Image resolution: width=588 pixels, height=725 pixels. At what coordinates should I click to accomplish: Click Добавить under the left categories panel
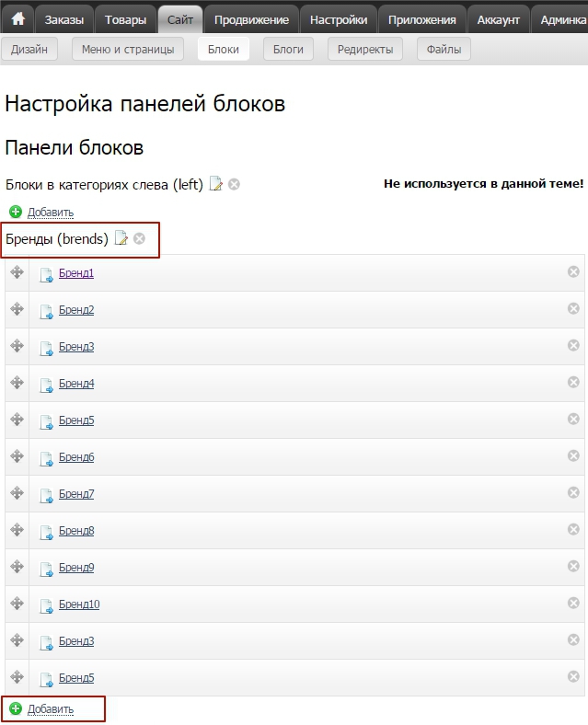coord(51,213)
